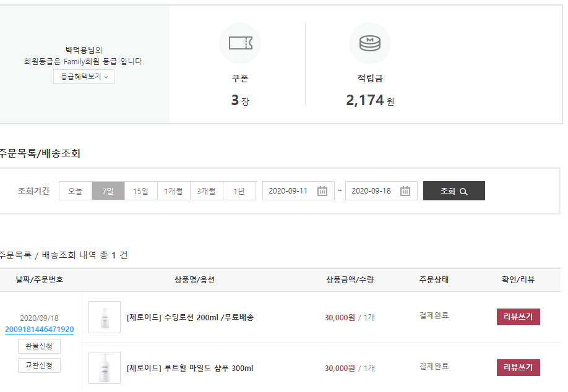Select the 3개월 period option

[x=207, y=191]
